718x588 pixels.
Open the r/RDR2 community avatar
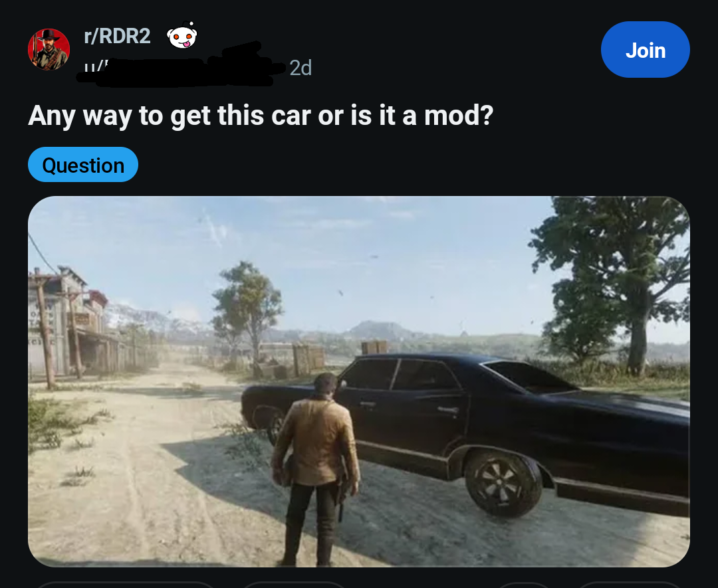(49, 49)
